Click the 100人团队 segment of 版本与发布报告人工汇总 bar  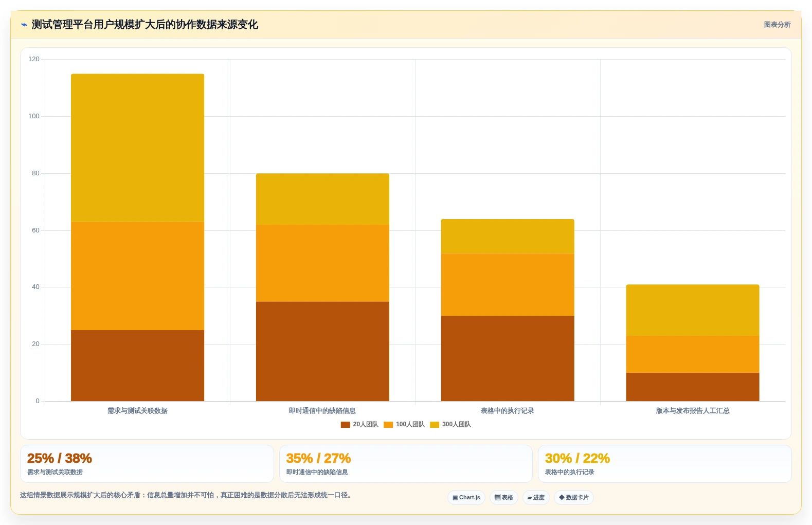(693, 354)
